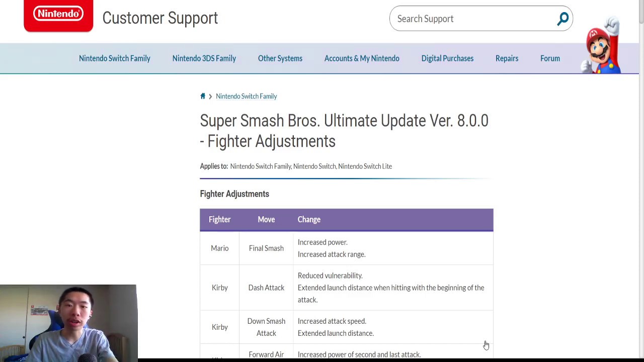Select the Final Smash move cell

click(x=266, y=248)
